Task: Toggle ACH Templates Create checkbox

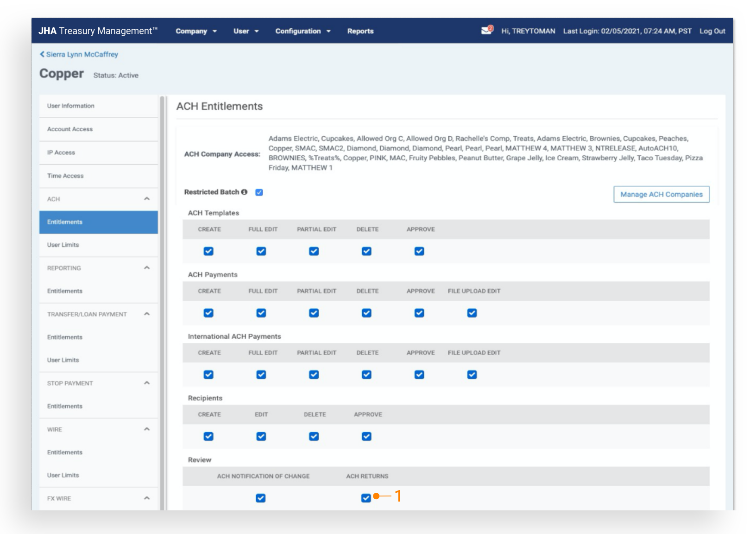Action: click(x=208, y=251)
